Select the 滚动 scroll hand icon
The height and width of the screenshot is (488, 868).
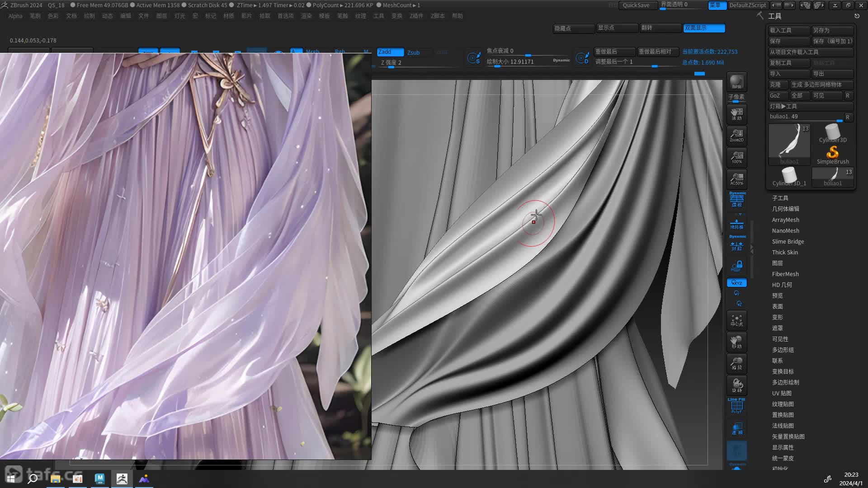pos(736,114)
